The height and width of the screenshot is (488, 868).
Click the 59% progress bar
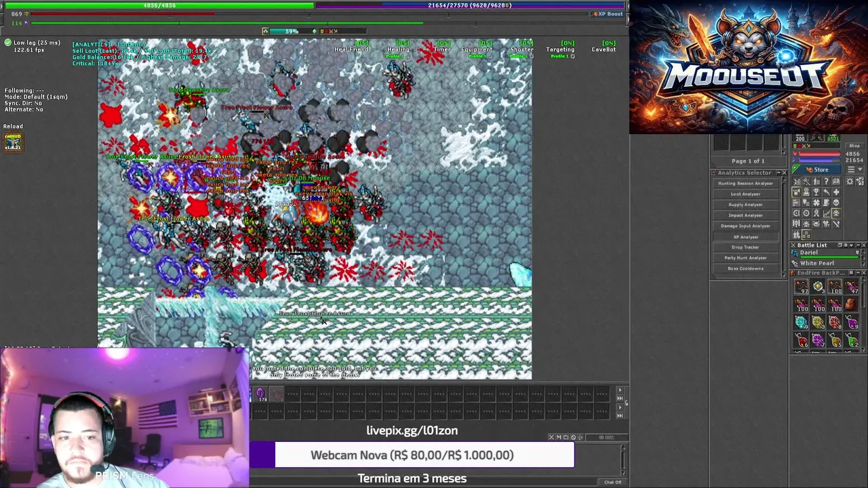pos(292,31)
